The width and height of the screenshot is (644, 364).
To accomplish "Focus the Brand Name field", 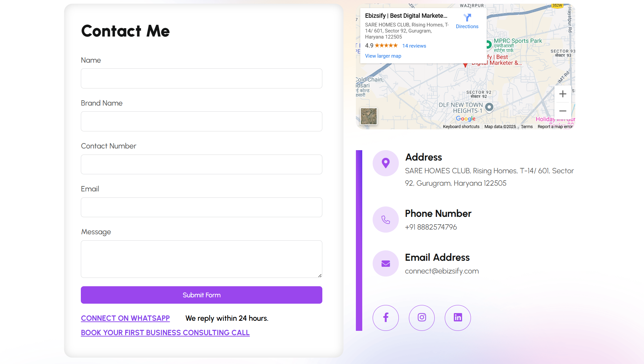I will pos(201,121).
